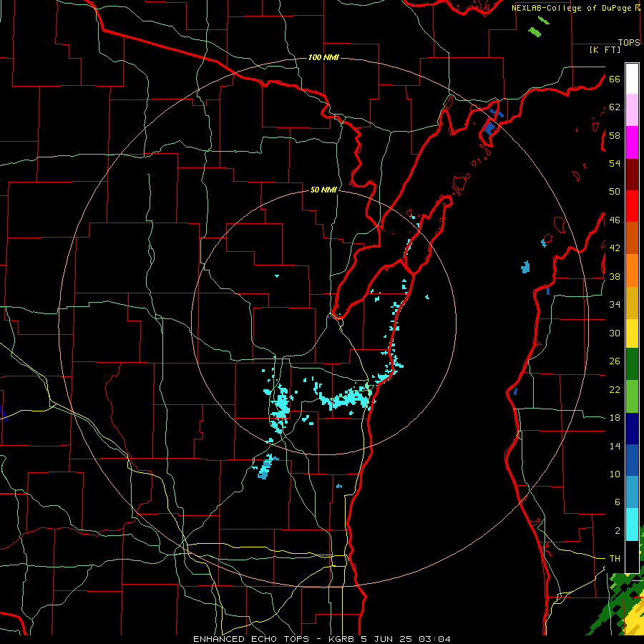This screenshot has width=644, height=644.
Task: Click the legend scale value "50" beside the color bar
Action: (x=615, y=191)
